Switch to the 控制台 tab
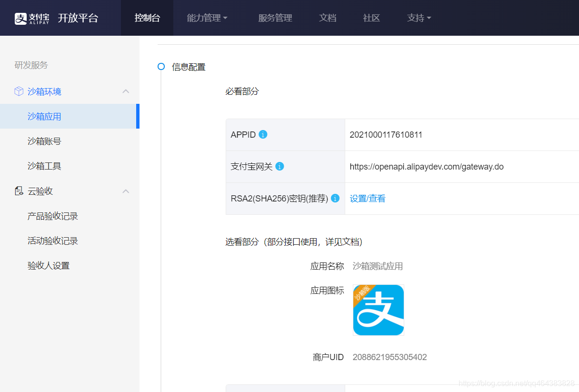This screenshot has width=579, height=392. click(147, 18)
